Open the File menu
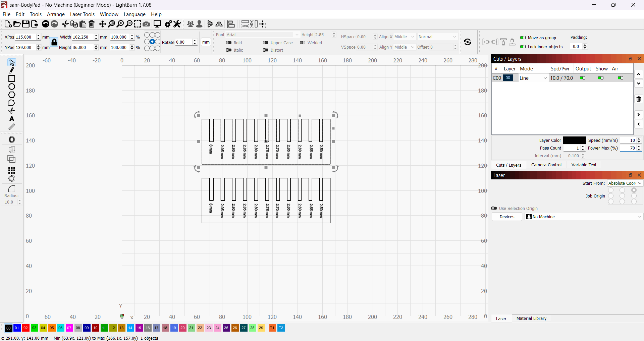Image resolution: width=644 pixels, height=341 pixels. click(x=6, y=14)
